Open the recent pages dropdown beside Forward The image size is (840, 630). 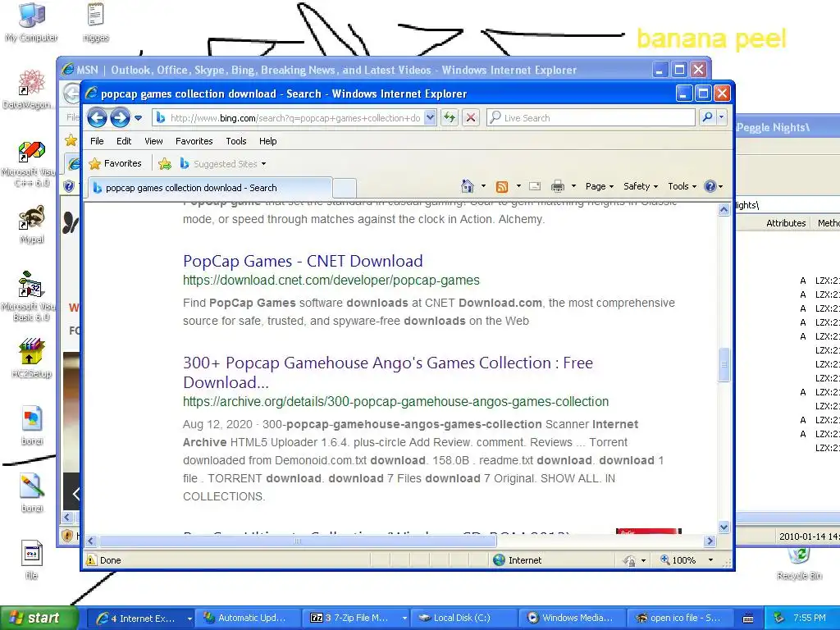[138, 118]
